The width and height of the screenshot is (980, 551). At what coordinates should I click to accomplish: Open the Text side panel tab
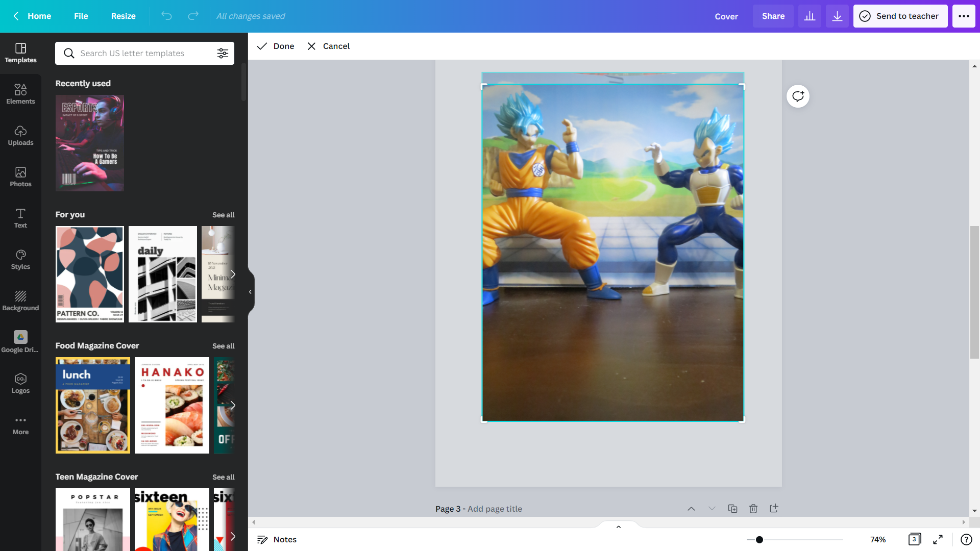20,218
